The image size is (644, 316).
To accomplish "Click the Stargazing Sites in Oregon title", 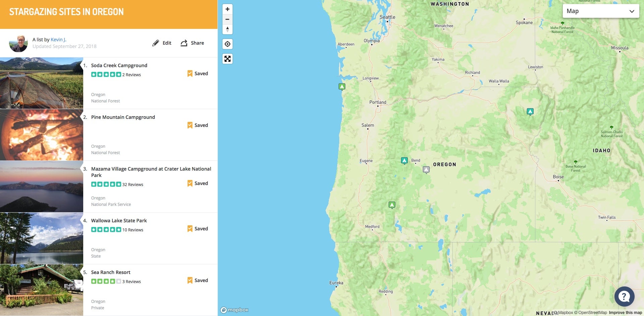I will [x=66, y=12].
